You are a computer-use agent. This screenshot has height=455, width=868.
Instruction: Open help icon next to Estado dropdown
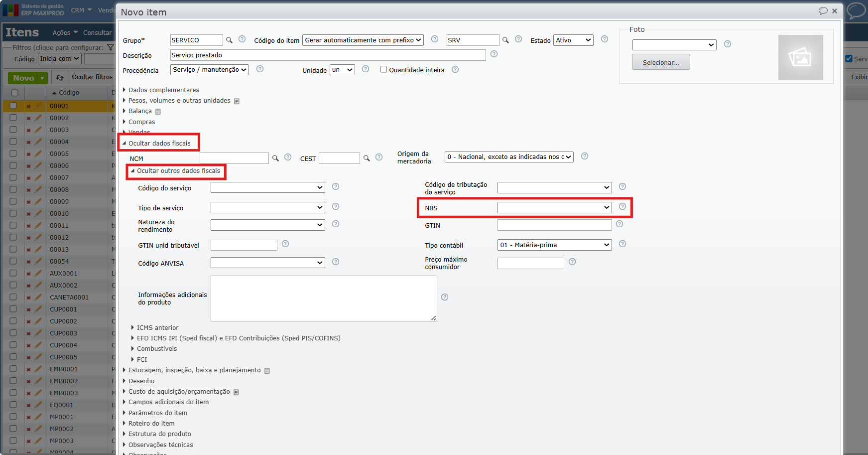pos(605,39)
